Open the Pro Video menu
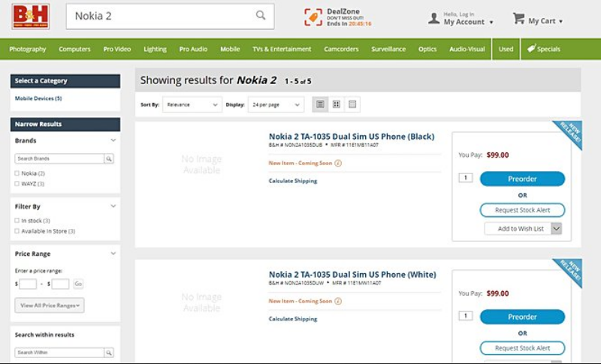Viewport: 601px width, 364px height. coord(117,49)
